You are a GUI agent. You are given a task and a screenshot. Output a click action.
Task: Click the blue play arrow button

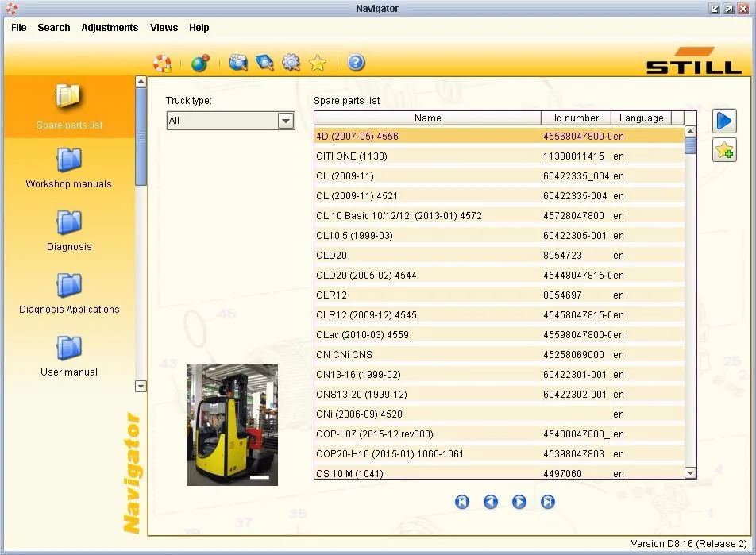[724, 121]
